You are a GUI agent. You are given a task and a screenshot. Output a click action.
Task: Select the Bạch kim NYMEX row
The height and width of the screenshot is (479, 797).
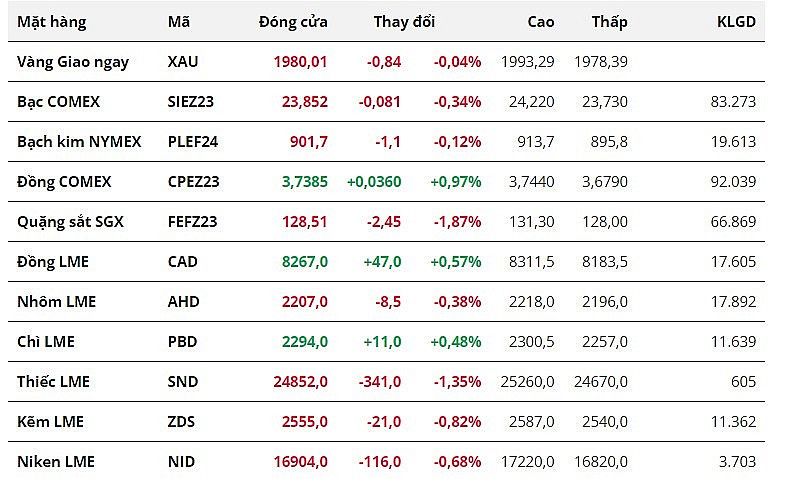[x=79, y=142]
